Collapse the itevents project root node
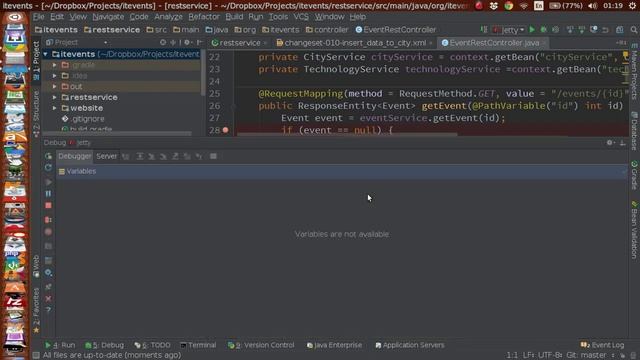This screenshot has width=640, height=360. coord(46,54)
